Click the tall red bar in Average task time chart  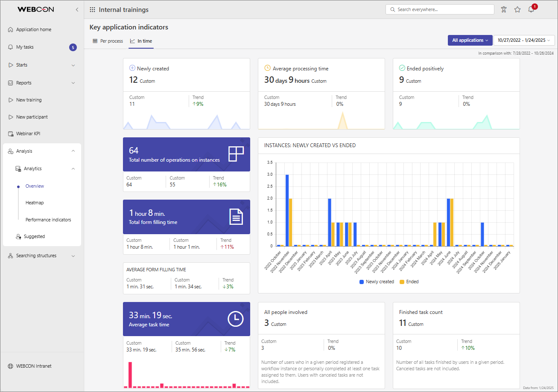pos(130,375)
